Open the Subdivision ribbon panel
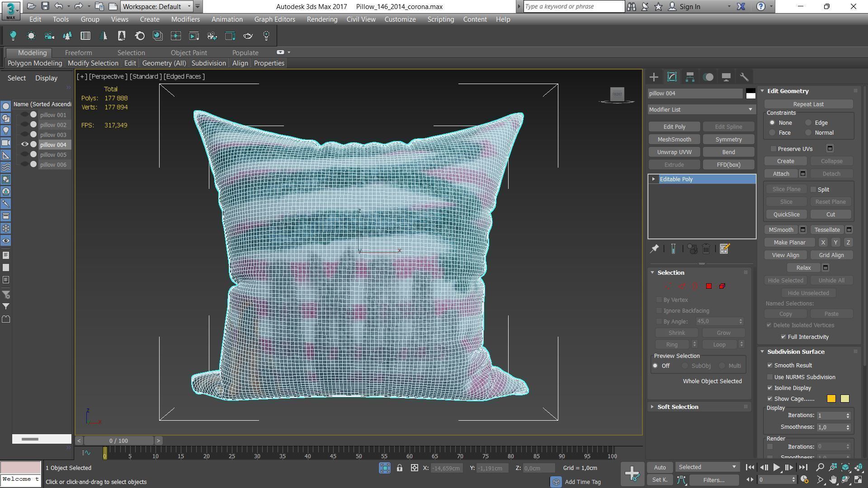 [208, 63]
